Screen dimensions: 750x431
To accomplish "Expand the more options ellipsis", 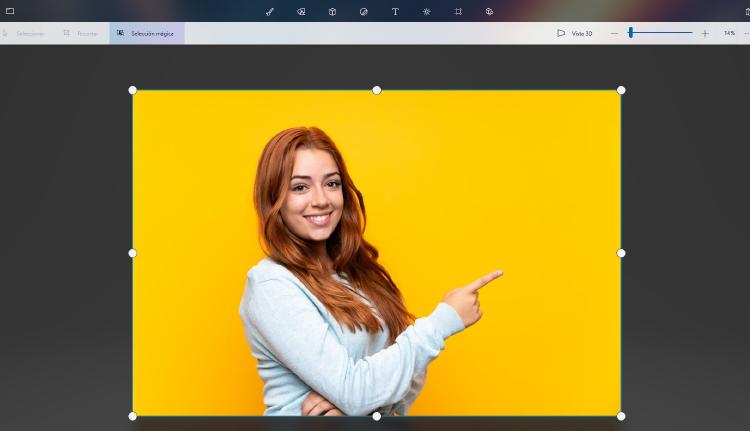I will 746,33.
